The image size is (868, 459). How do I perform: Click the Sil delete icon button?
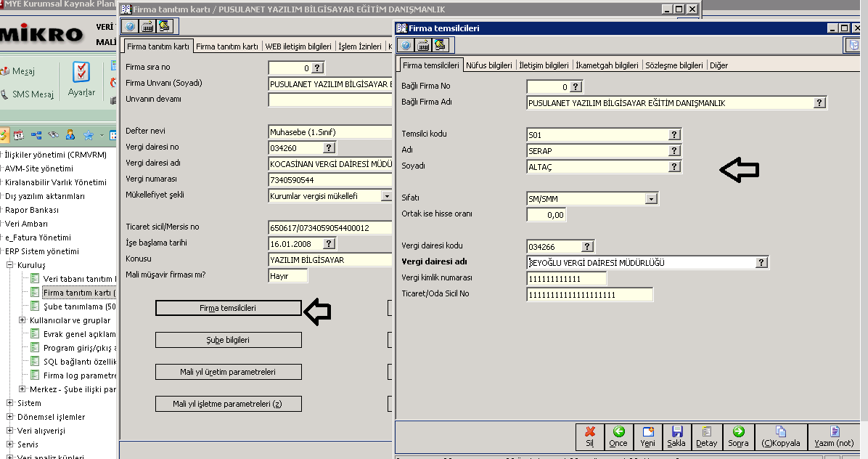[590, 437]
